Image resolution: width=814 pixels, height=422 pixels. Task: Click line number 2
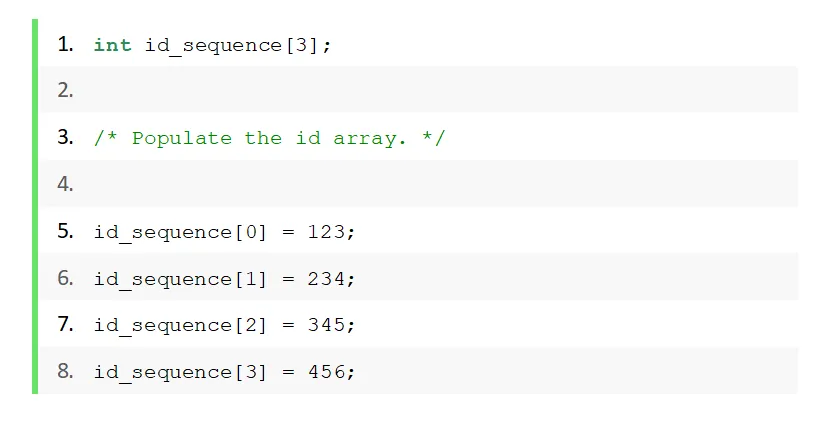[x=65, y=91]
